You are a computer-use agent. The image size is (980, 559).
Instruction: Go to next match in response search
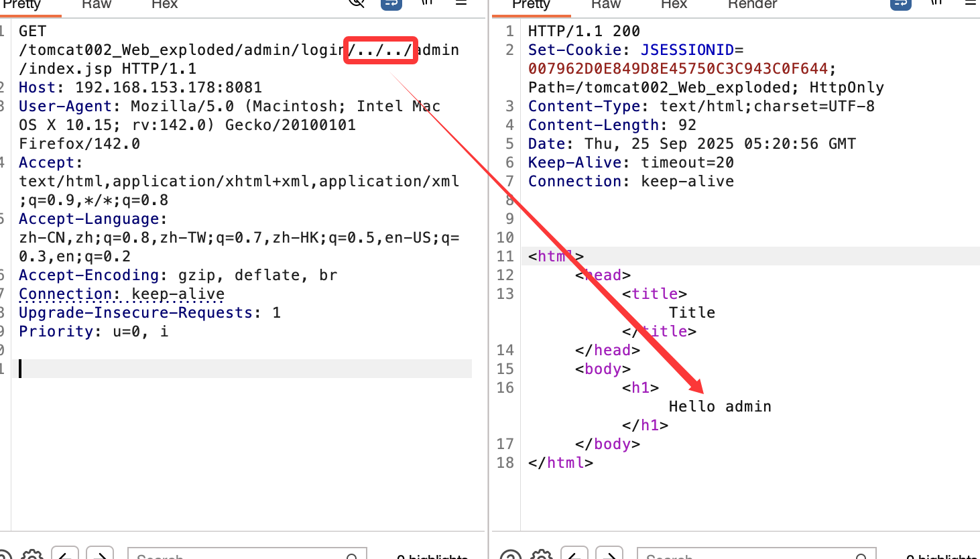click(x=609, y=555)
